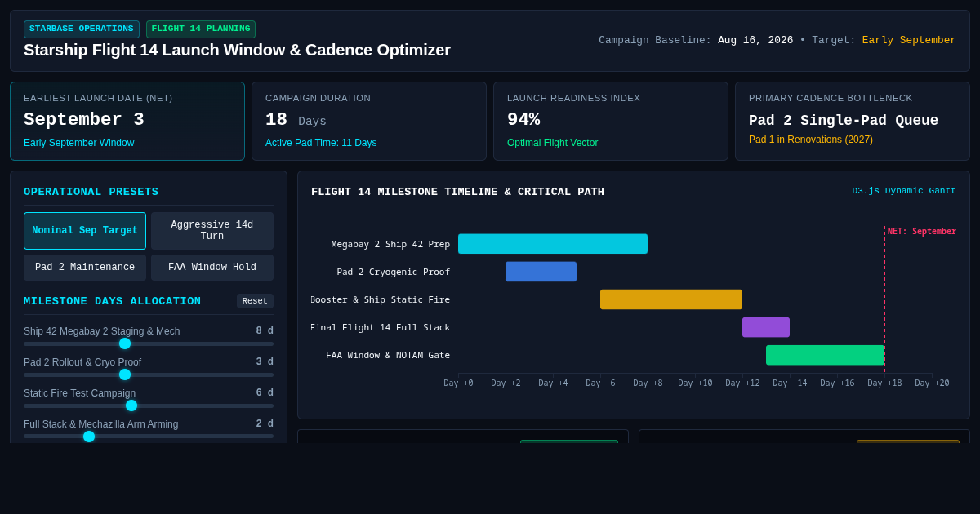
Task: Click the NET: September timeline marker
Action: pos(921,232)
